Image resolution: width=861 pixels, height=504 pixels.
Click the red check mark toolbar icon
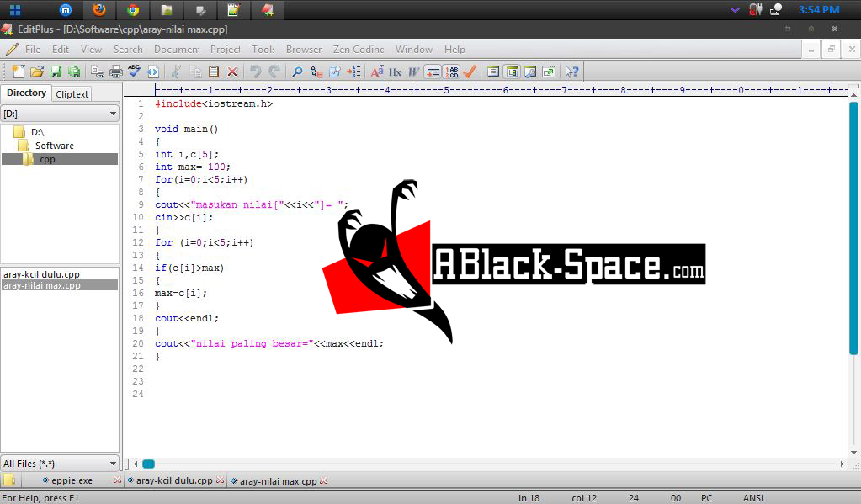tap(470, 72)
